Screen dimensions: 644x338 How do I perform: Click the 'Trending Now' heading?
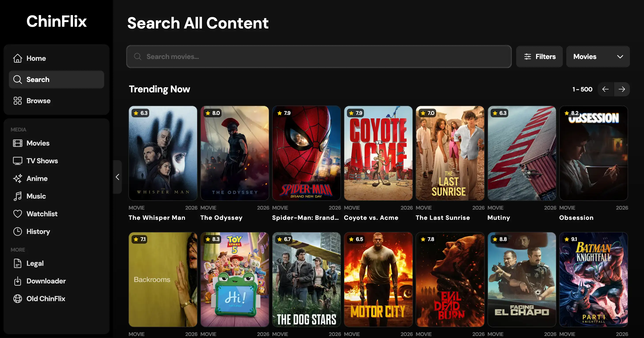(x=160, y=89)
